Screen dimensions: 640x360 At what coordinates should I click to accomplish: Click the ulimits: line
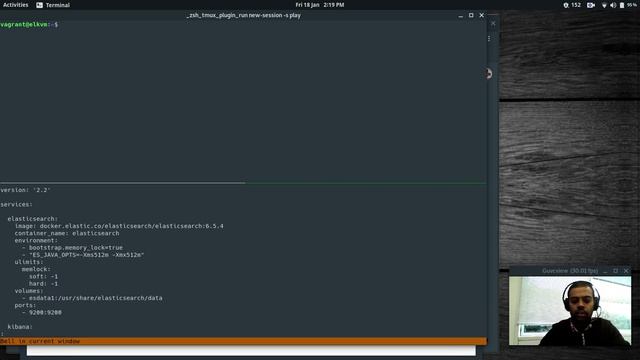[x=29, y=262]
